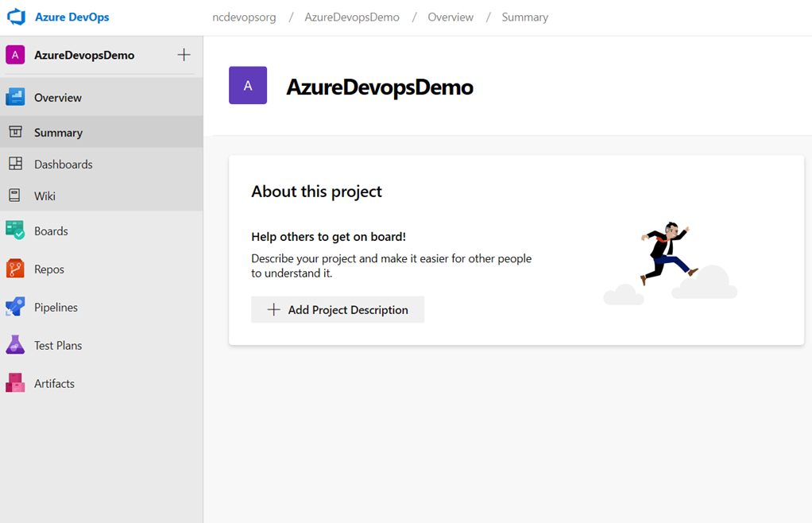This screenshot has width=812, height=523.
Task: Select the Summary breadcrumb link
Action: pyautogui.click(x=524, y=17)
